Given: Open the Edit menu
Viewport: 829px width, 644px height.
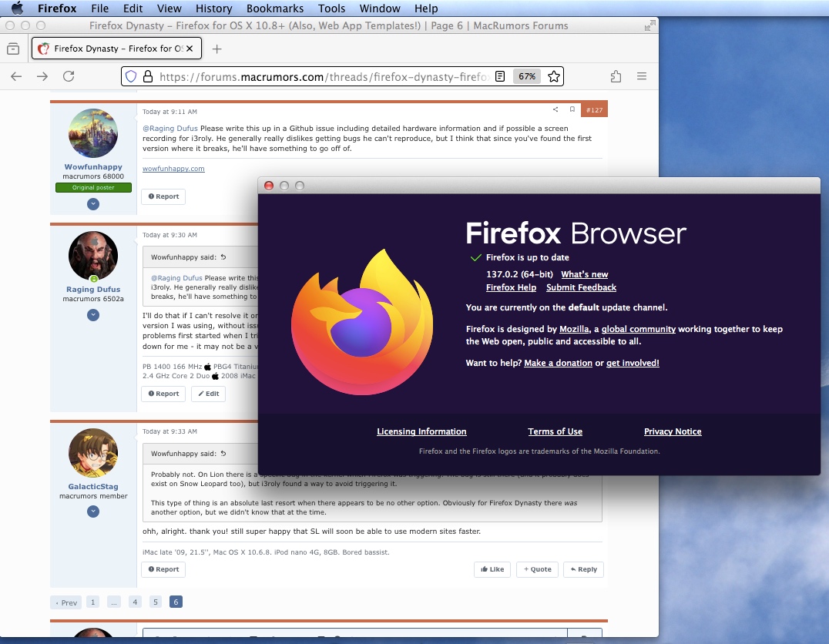Looking at the screenshot, I should pos(133,8).
